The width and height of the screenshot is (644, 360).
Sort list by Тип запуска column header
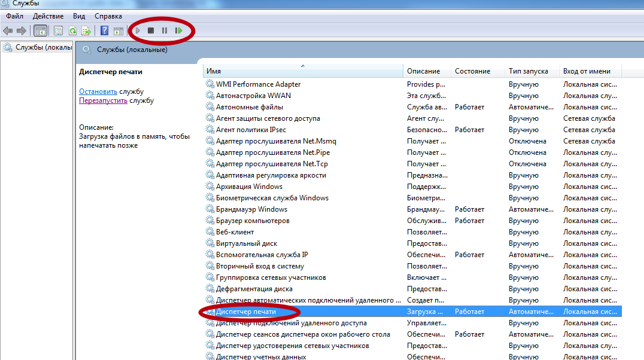(x=528, y=71)
